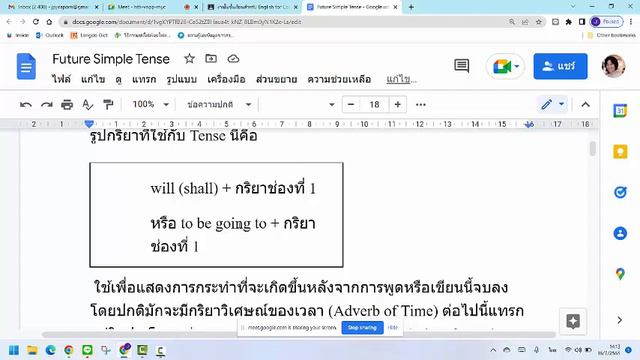Open the Google account avatar
The height and width of the screenshot is (360, 640).
pyautogui.click(x=613, y=66)
